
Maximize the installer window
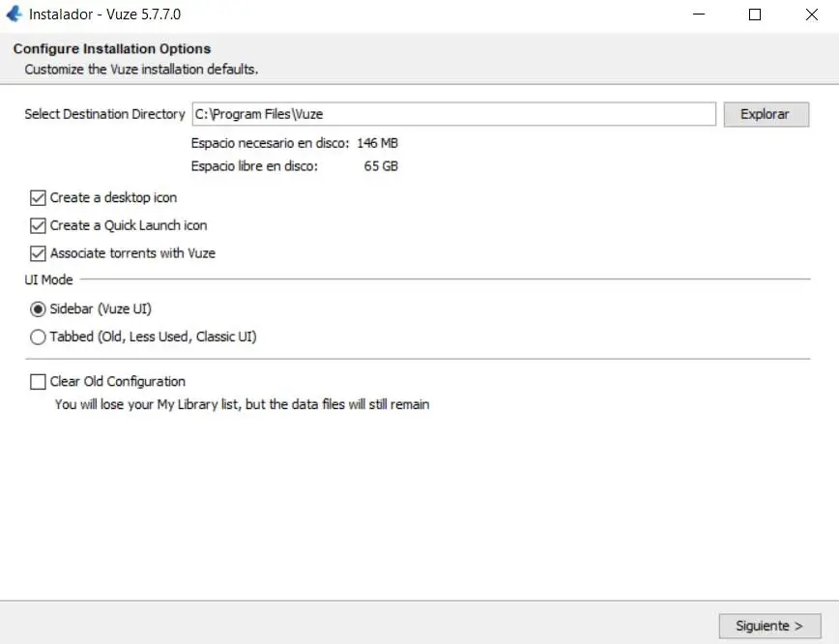[x=755, y=15]
